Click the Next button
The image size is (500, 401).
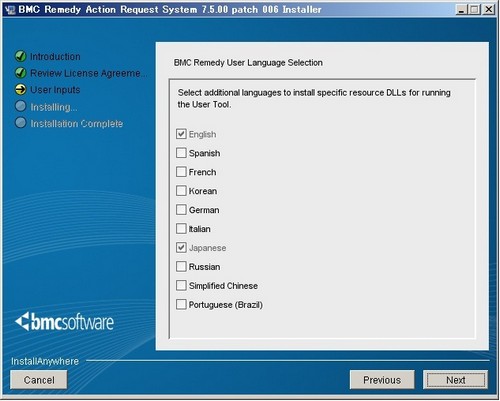[455, 380]
